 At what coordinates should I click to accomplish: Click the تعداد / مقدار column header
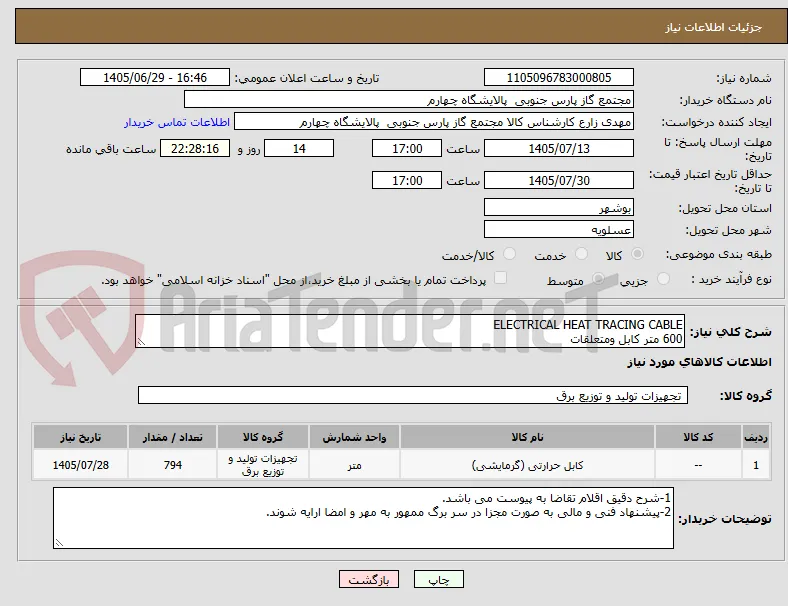point(172,437)
